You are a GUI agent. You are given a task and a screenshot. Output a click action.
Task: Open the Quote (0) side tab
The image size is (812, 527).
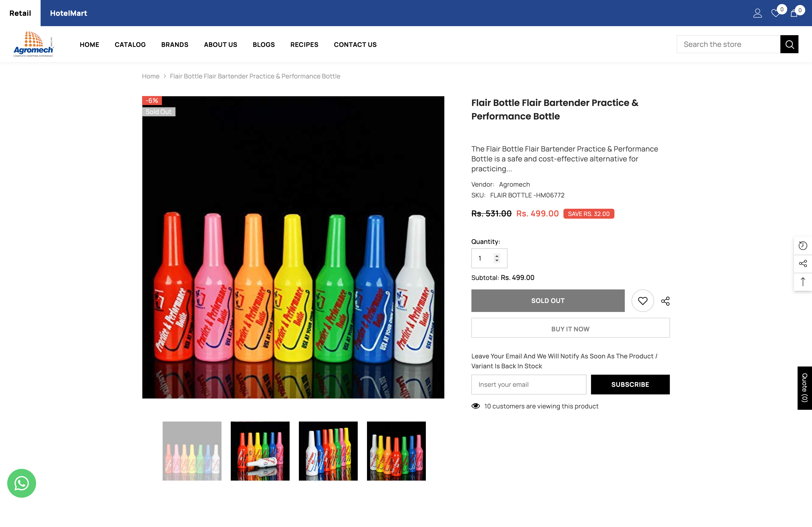point(805,388)
